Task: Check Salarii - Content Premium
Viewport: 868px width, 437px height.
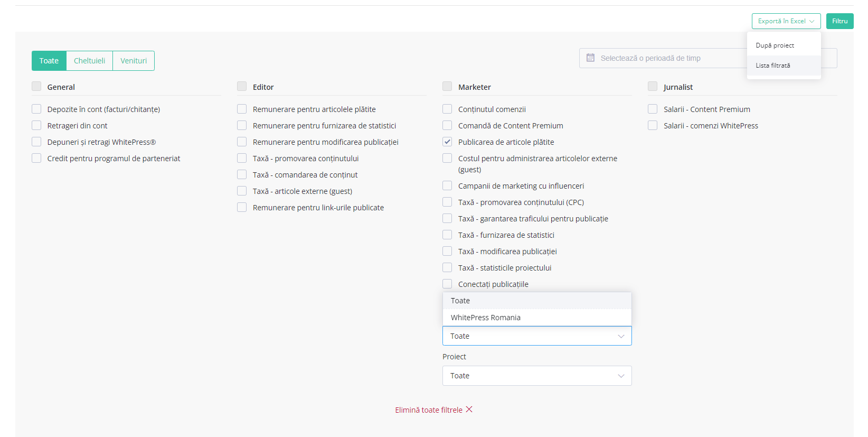Action: pyautogui.click(x=653, y=109)
